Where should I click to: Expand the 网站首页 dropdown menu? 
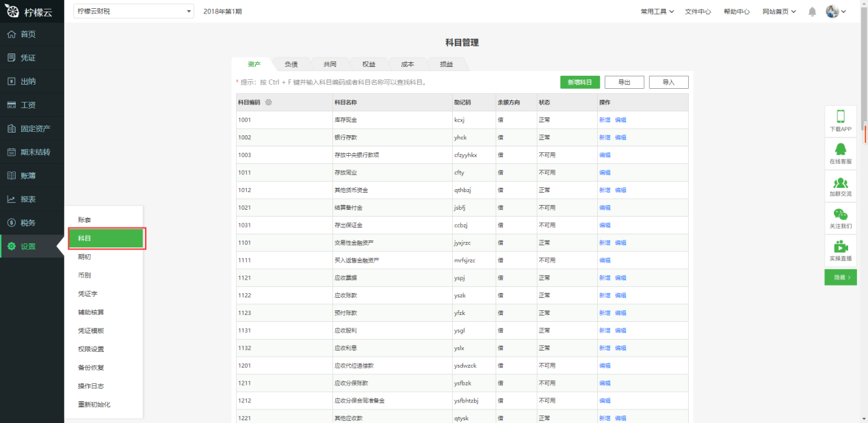[779, 12]
